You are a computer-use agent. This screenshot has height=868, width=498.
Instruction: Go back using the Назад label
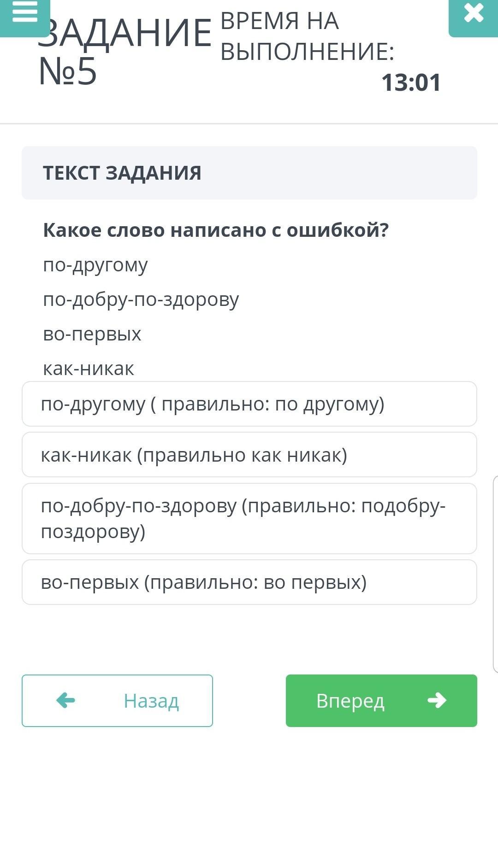151,701
